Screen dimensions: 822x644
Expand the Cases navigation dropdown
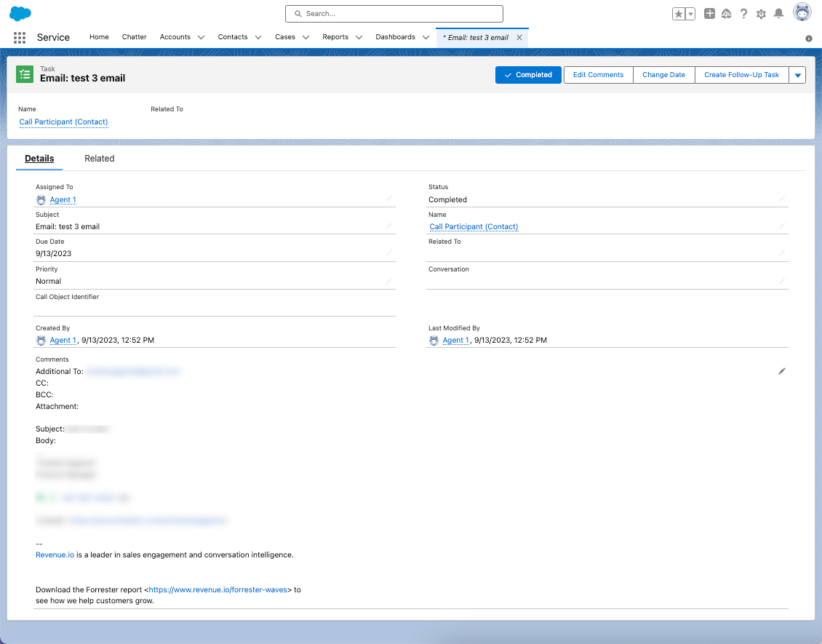pyautogui.click(x=306, y=37)
